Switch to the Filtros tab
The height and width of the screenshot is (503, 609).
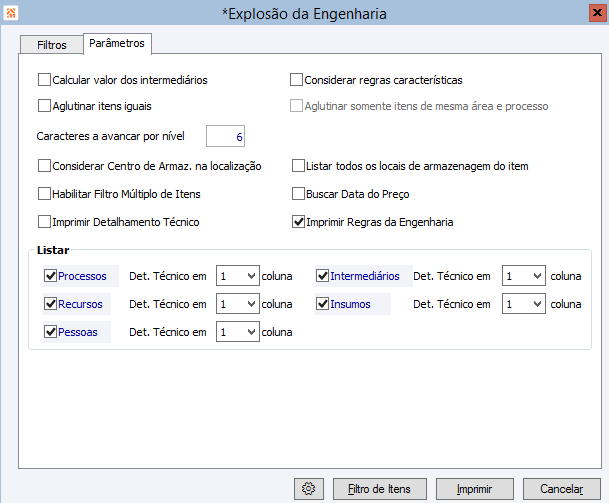(51, 46)
